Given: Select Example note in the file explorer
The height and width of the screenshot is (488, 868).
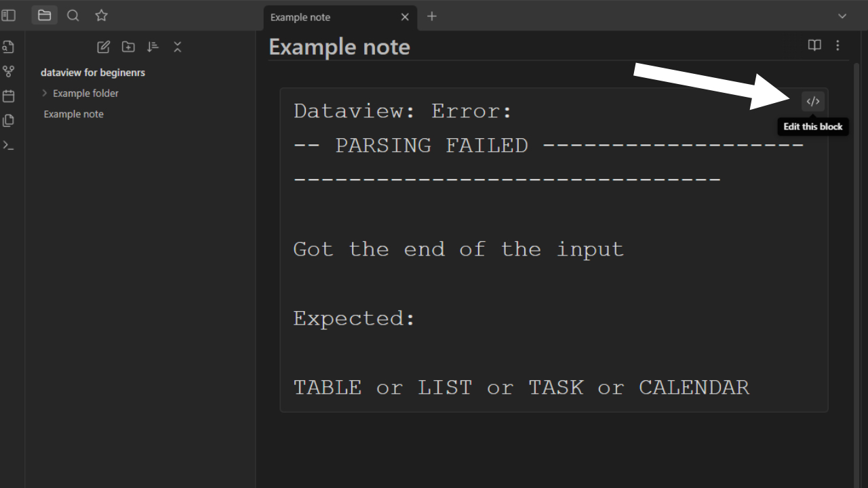Looking at the screenshot, I should click(73, 114).
